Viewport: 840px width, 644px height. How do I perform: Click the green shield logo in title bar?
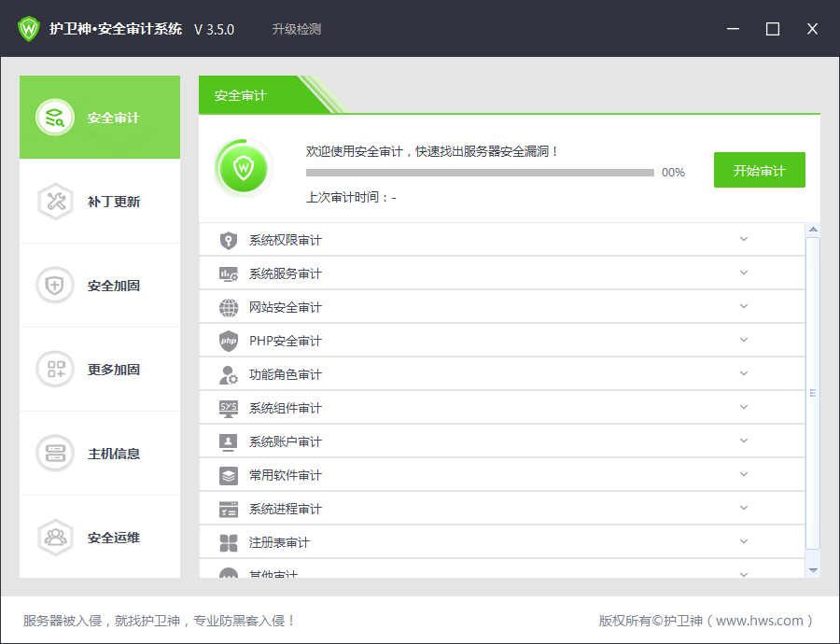[28, 28]
